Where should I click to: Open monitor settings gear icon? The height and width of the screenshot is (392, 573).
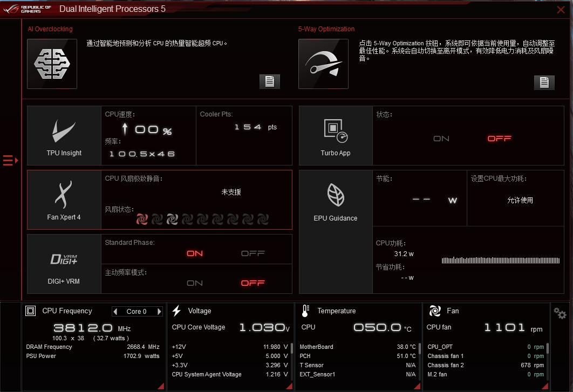pyautogui.click(x=560, y=313)
